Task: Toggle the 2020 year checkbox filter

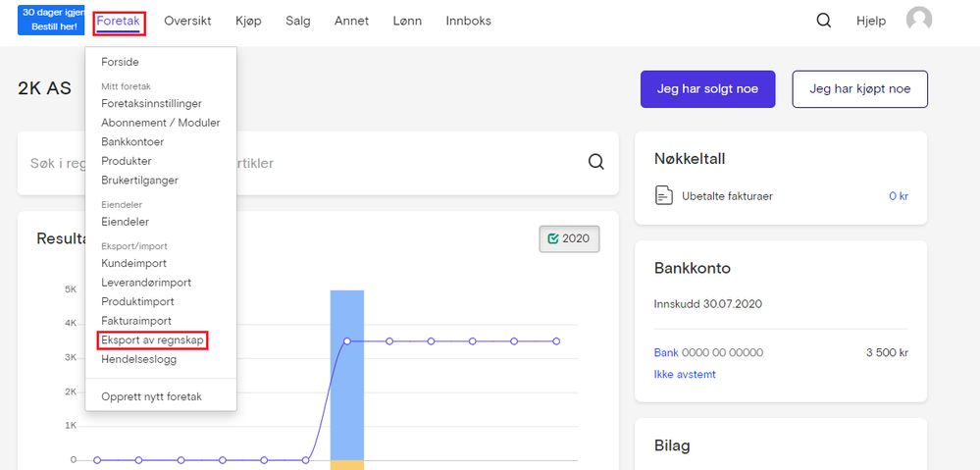Action: tap(569, 238)
